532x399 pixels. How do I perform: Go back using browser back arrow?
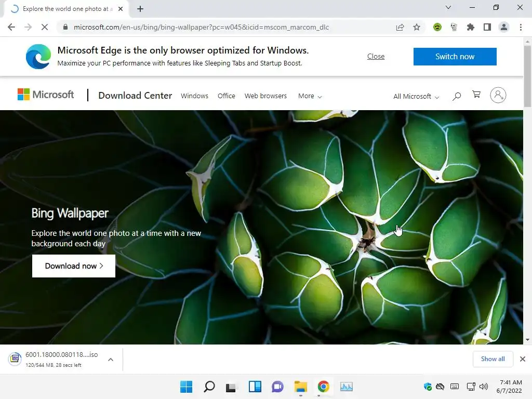[x=11, y=27]
